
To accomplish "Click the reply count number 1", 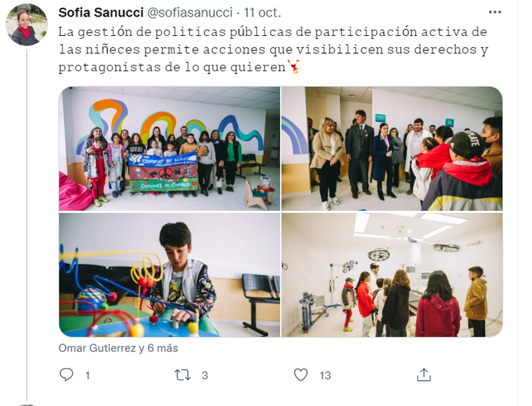I will coord(88,376).
